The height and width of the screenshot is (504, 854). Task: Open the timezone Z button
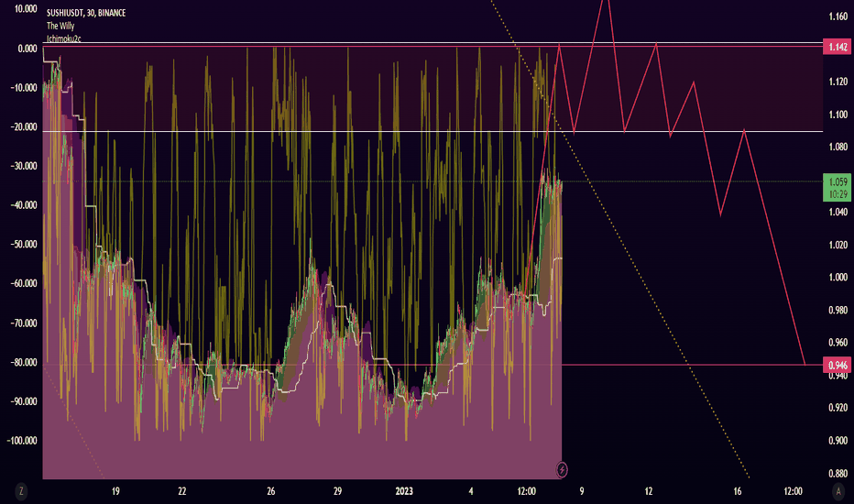(21, 491)
